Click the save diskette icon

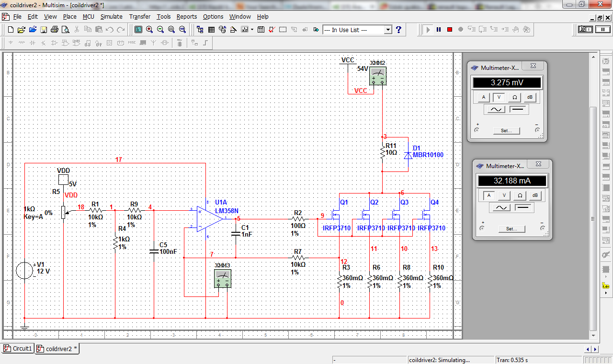tap(44, 29)
